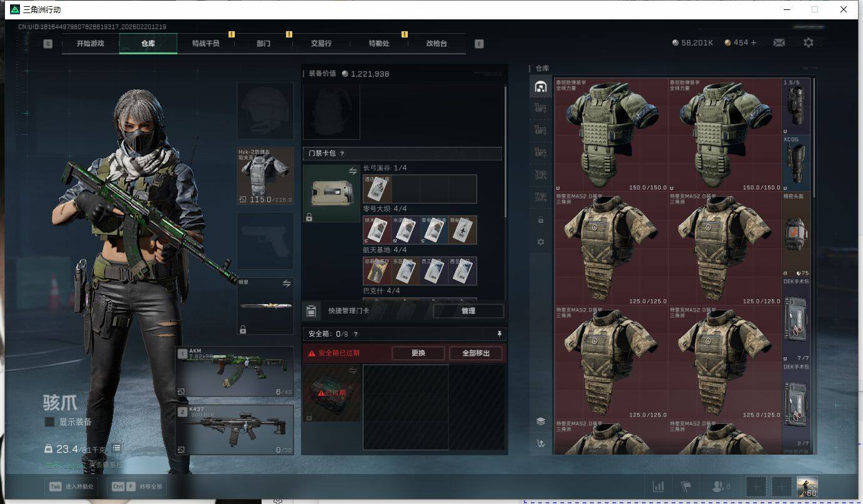Open the settings gear in the top bar
The image size is (863, 504).
(x=808, y=42)
